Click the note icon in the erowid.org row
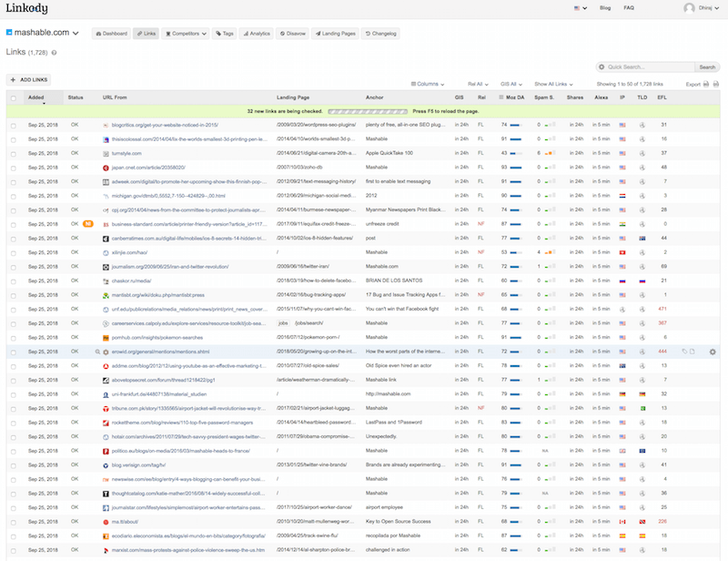 693,352
